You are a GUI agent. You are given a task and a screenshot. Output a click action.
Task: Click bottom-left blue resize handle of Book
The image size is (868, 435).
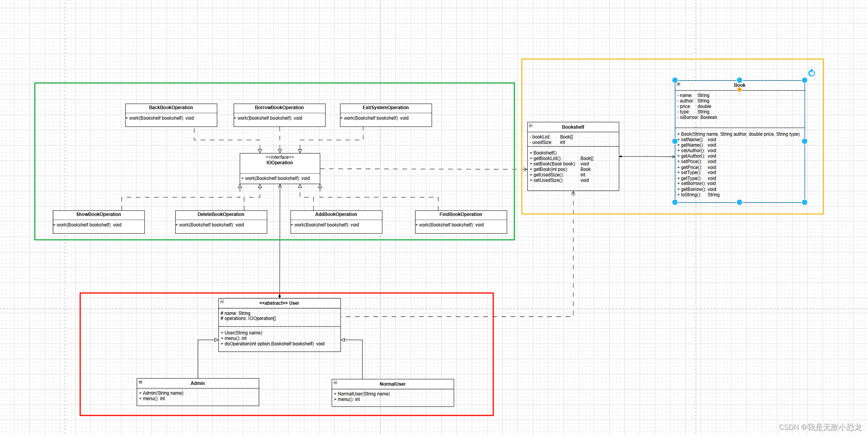tap(675, 202)
